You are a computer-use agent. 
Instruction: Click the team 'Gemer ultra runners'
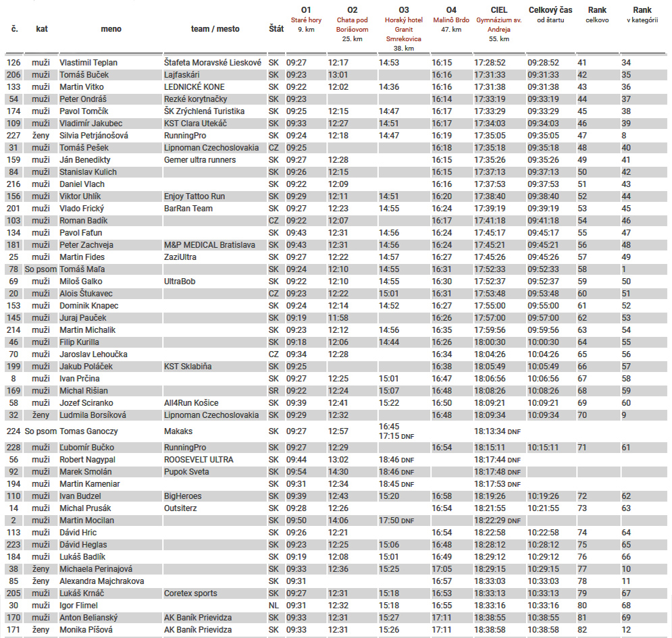click(200, 160)
